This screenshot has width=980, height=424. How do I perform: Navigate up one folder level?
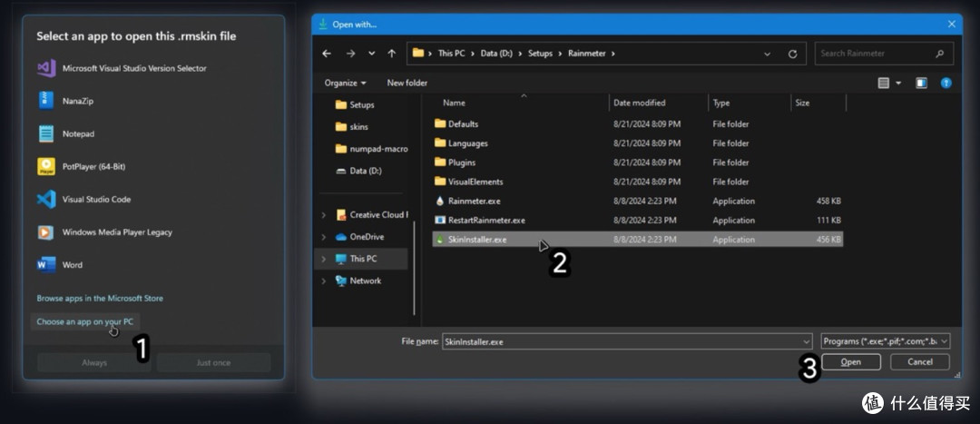pos(392,54)
